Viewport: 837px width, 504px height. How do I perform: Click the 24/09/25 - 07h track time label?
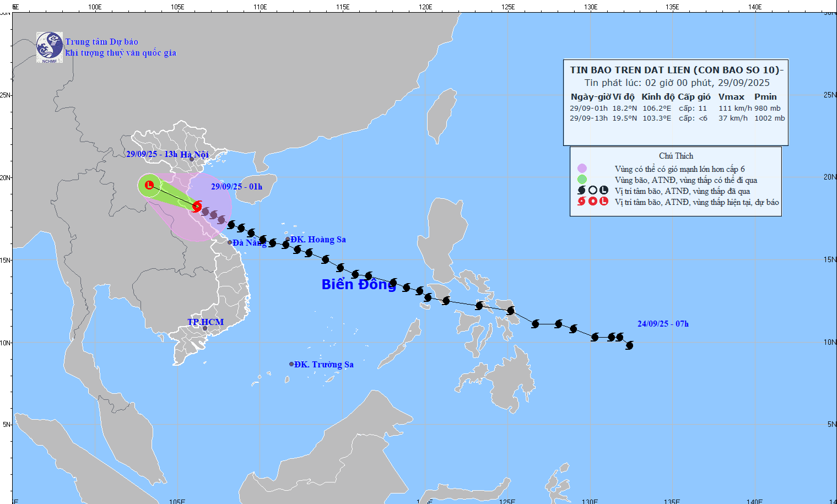coord(663,324)
